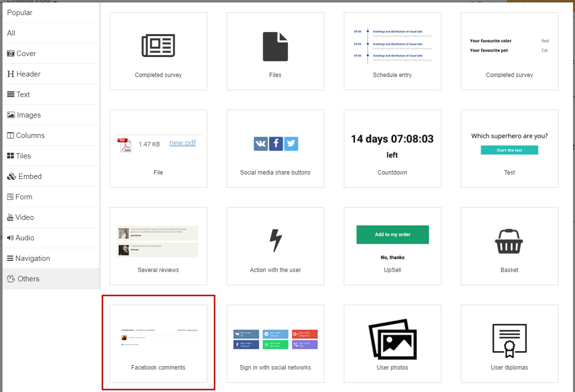Insert the Countdown timer block

[393, 149]
